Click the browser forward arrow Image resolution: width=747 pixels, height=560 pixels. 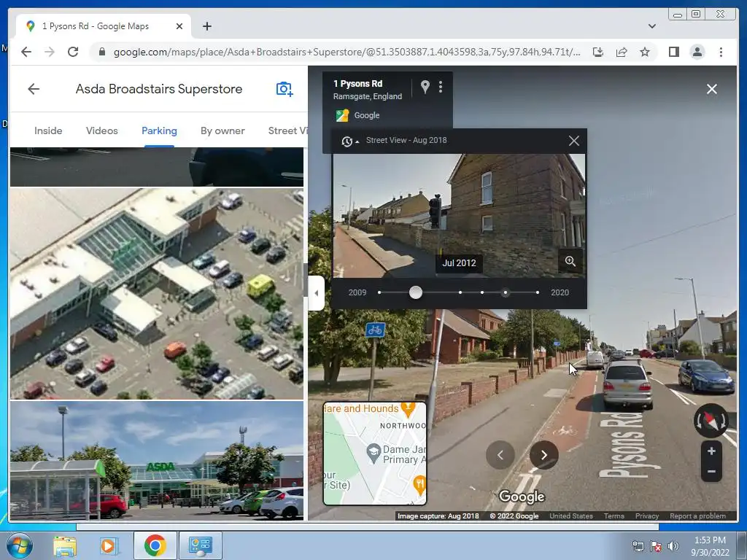[50, 52]
